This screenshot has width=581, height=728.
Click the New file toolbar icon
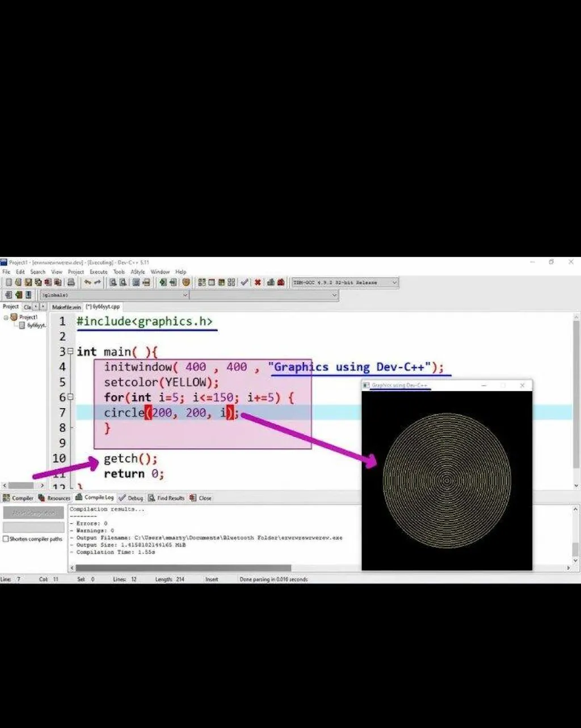click(9, 282)
